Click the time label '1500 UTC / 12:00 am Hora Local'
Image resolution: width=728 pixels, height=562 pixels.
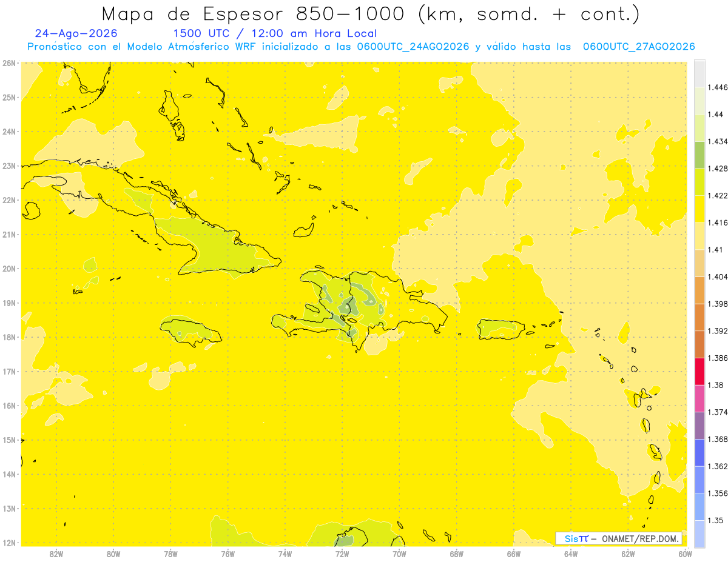pos(275,33)
